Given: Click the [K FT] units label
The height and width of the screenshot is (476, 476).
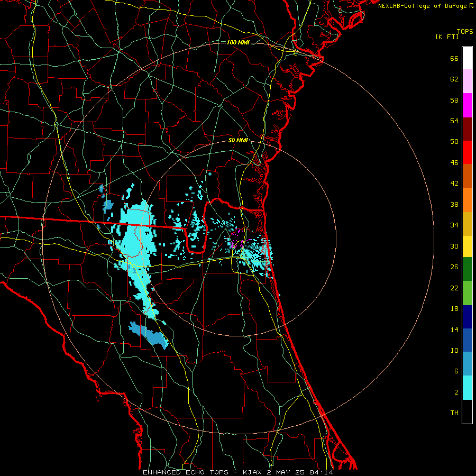Looking at the screenshot, I should click(447, 37).
